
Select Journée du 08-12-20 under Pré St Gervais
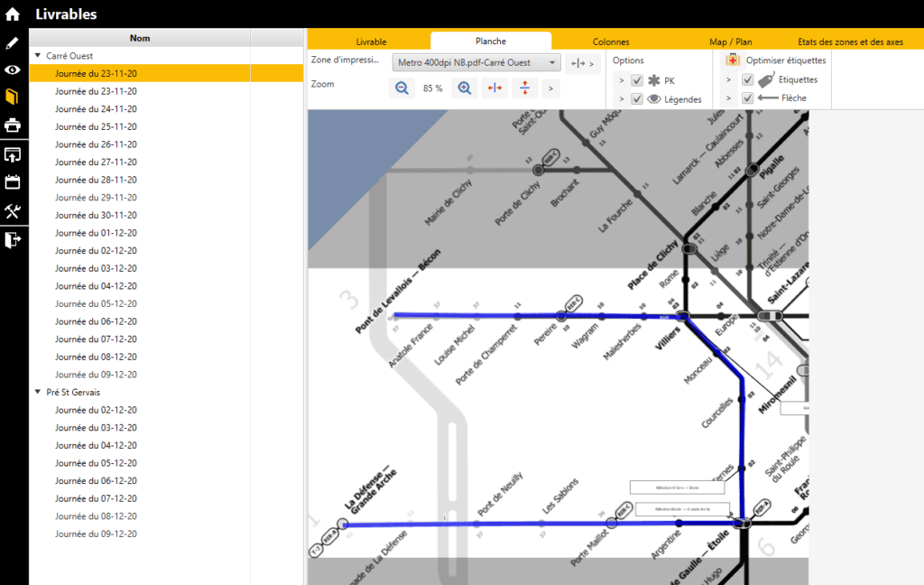coord(96,516)
